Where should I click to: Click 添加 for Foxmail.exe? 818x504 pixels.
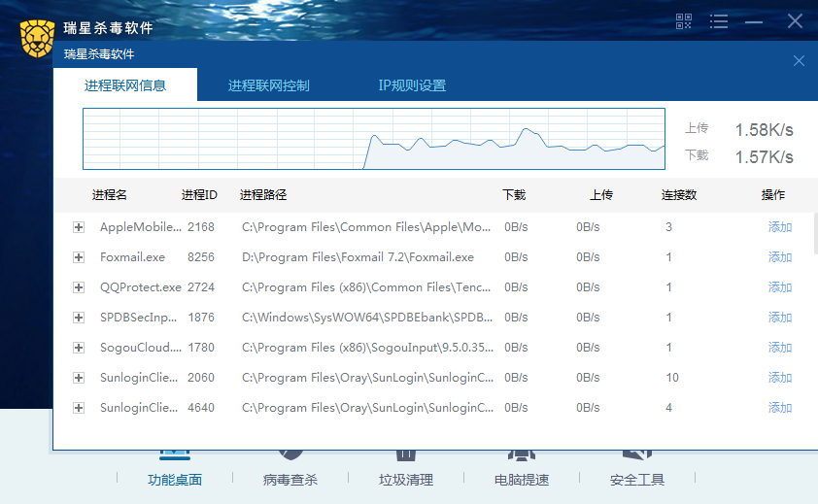pyautogui.click(x=780, y=257)
